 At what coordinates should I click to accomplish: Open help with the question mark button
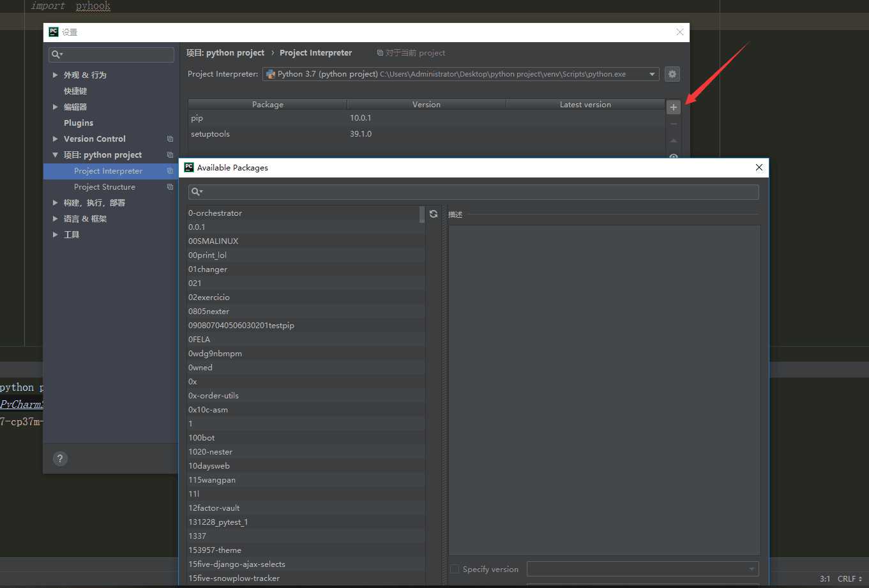point(60,458)
